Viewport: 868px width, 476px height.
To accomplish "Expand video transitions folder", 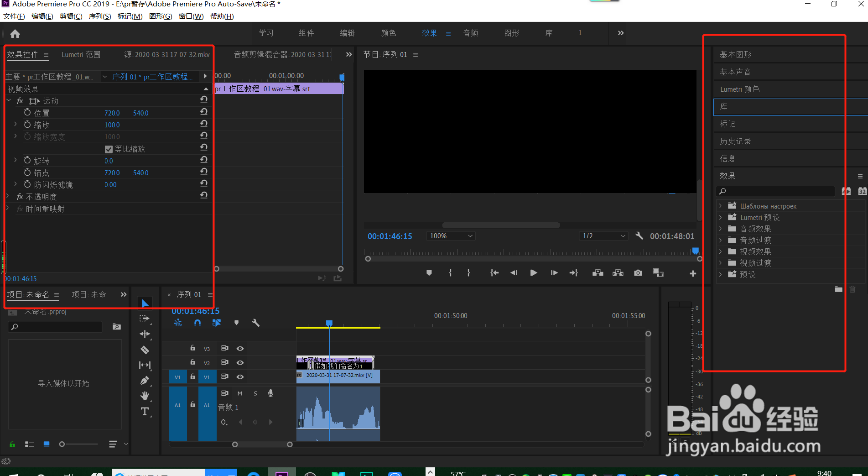I will (x=721, y=263).
